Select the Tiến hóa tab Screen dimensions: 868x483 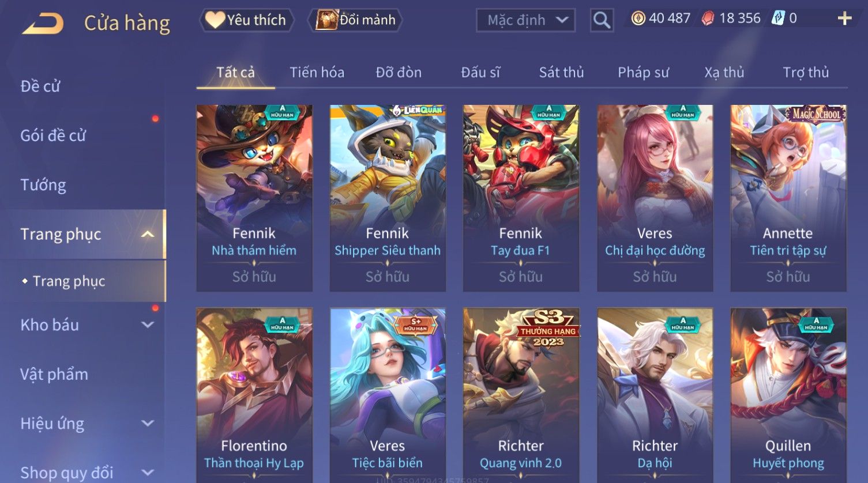[317, 73]
